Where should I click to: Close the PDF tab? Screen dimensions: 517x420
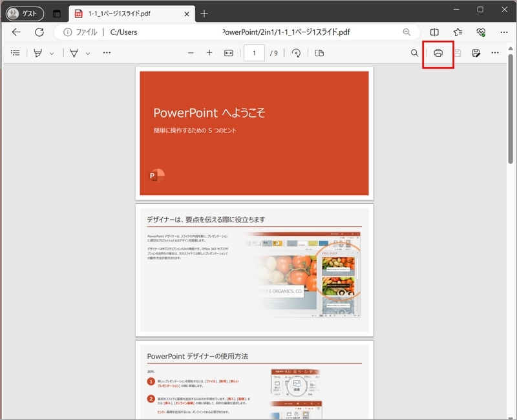tap(187, 14)
